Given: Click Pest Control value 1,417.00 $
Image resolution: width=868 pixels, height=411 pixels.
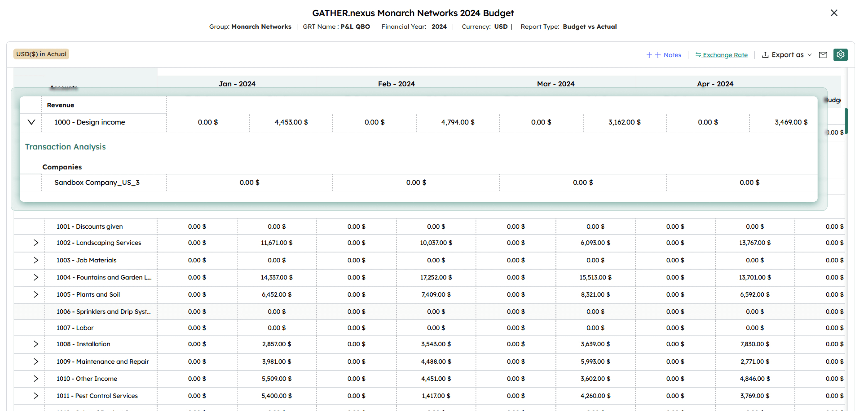Looking at the screenshot, I should (x=436, y=396).
